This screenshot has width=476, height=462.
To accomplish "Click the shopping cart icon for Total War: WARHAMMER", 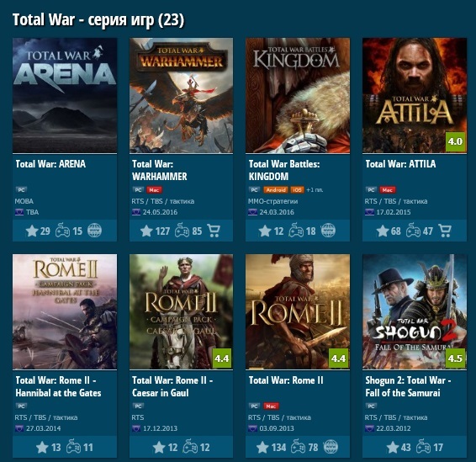I will pyautogui.click(x=214, y=231).
